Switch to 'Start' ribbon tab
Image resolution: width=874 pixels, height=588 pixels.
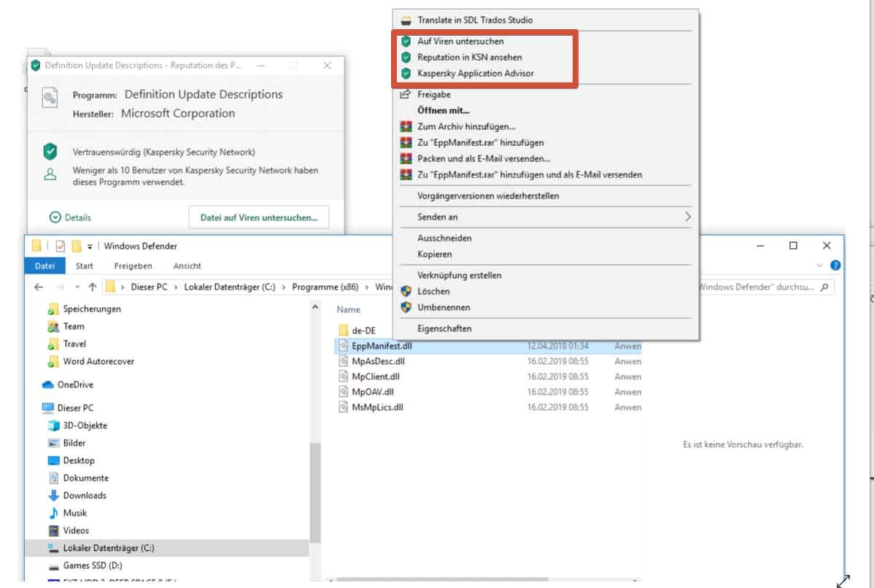point(84,266)
